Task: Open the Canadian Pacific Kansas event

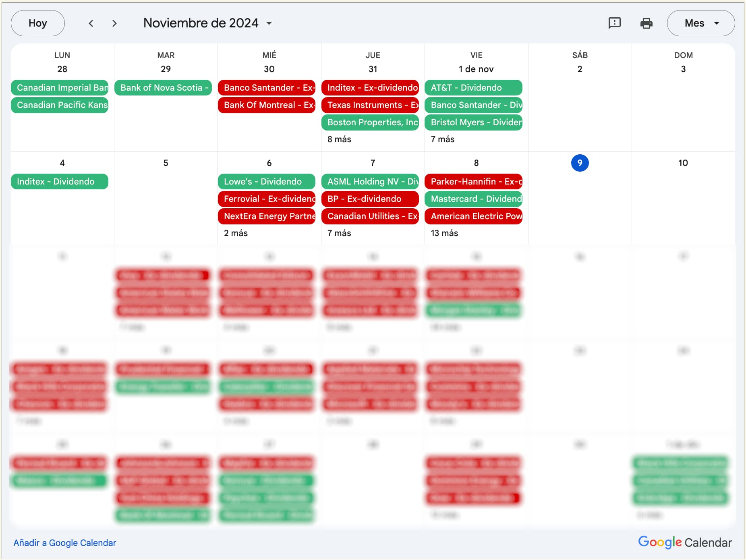Action: [x=60, y=105]
